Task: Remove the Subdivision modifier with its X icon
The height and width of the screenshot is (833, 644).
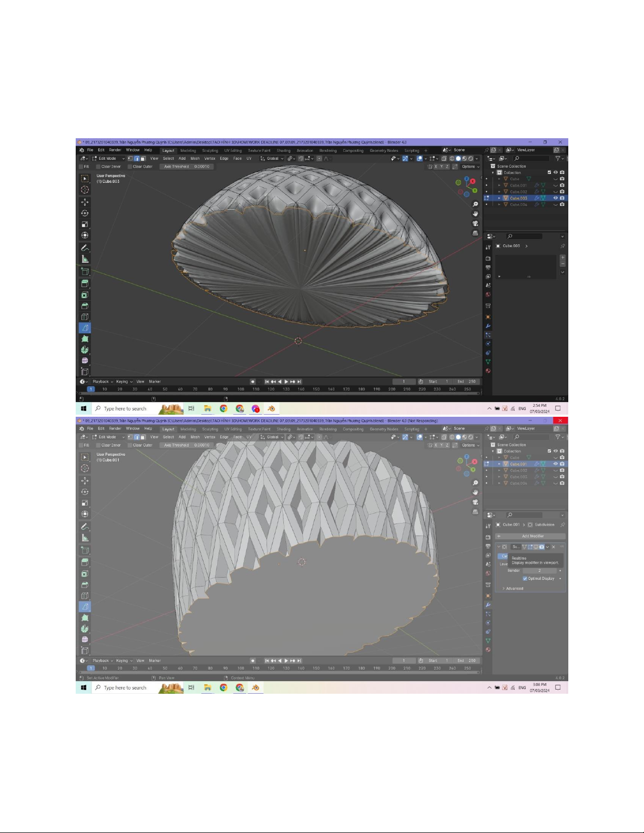Action: (553, 547)
